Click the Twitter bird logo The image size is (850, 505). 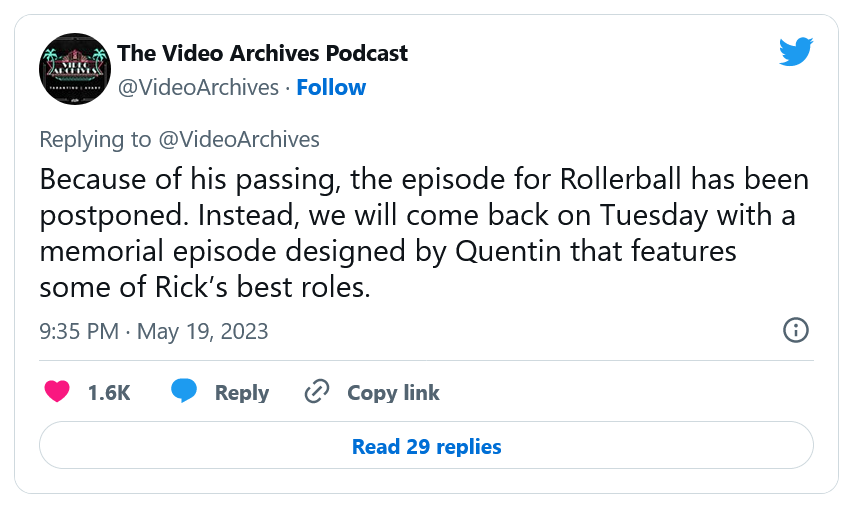coord(796,52)
